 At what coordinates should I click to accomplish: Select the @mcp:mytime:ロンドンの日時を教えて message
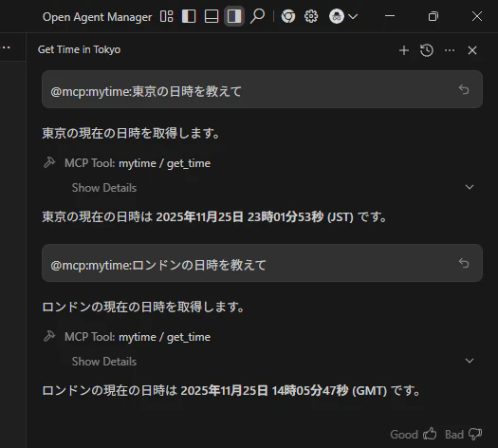click(x=262, y=263)
